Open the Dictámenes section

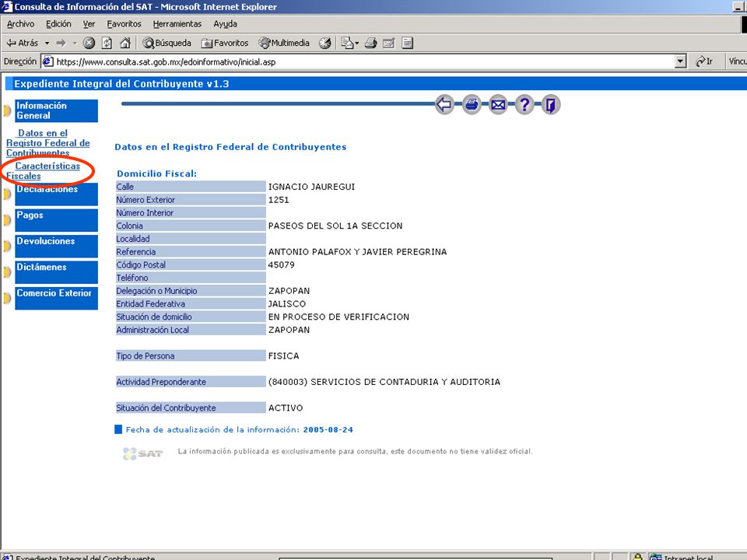coord(56,272)
